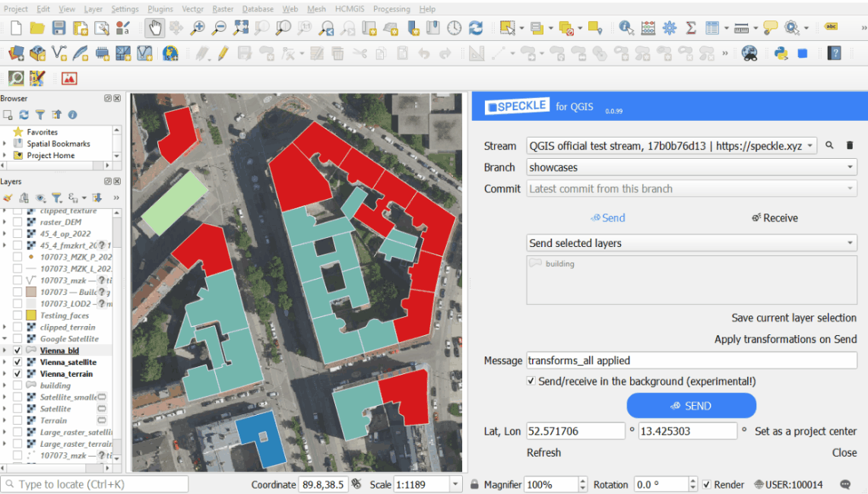Open the Processing menu
Screen dimensions: 868x494
(x=391, y=9)
